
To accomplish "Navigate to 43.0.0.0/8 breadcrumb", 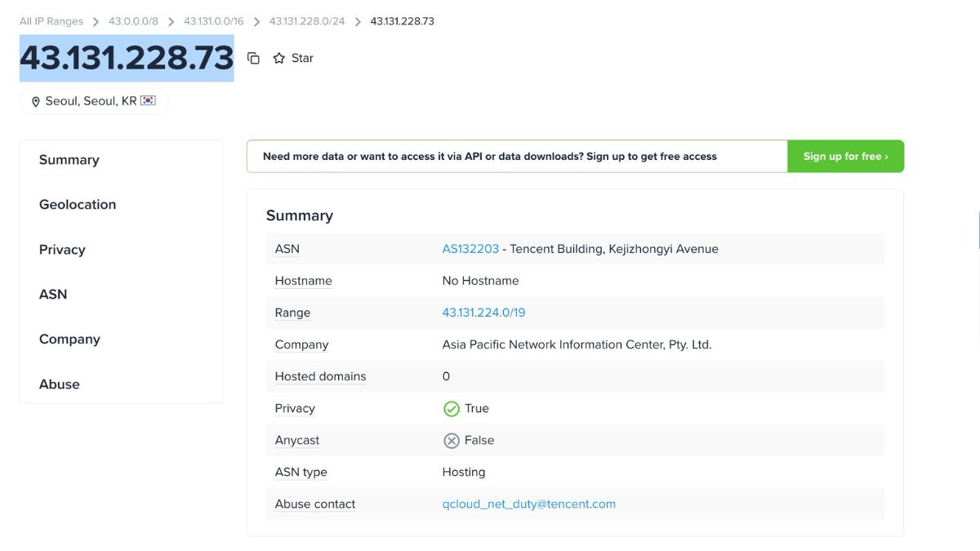I will tap(133, 21).
